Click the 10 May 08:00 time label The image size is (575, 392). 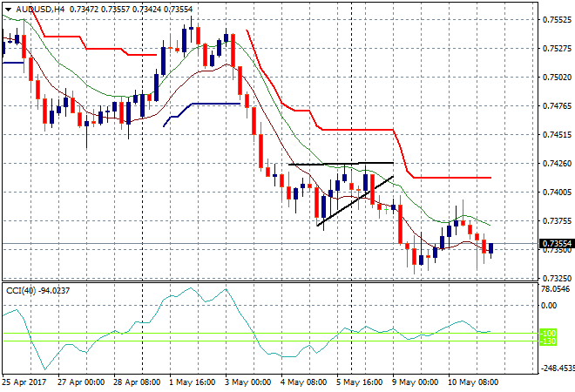[x=473, y=382]
